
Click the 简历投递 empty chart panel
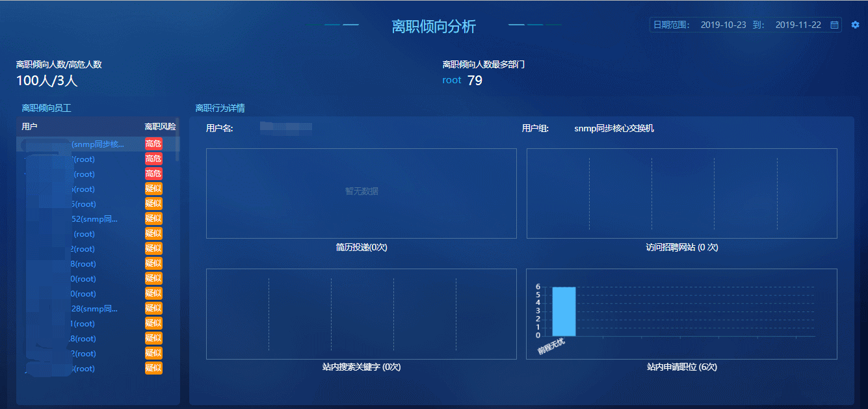361,193
